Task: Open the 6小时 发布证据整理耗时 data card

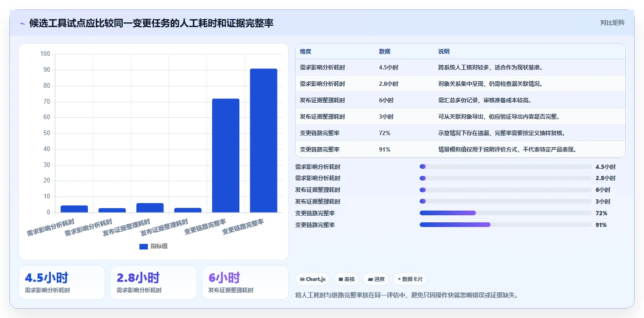Action: (245, 282)
